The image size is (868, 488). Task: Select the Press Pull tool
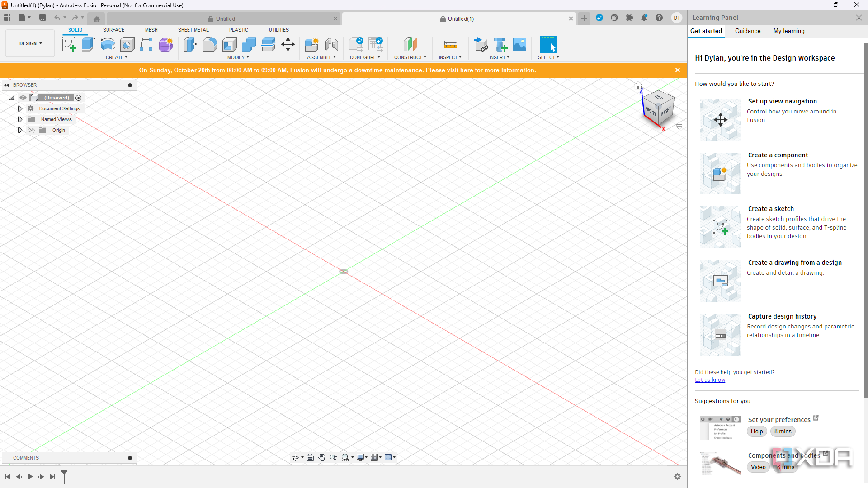pyautogui.click(x=190, y=44)
